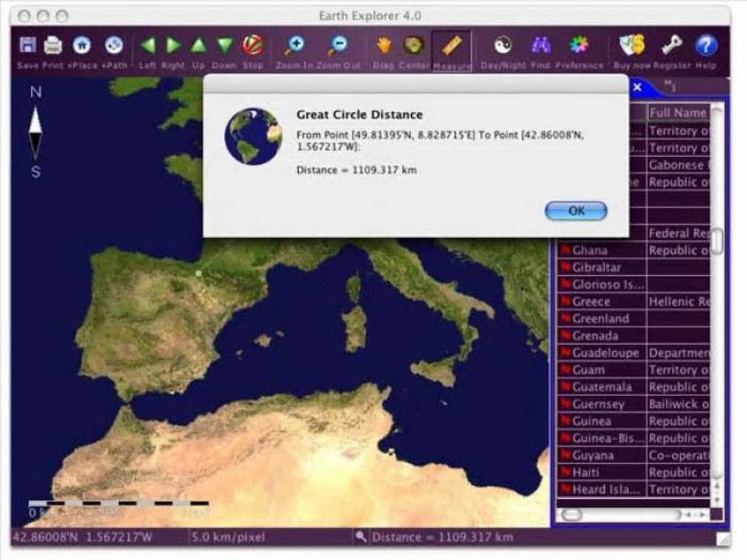The width and height of the screenshot is (747, 560).
Task: Pan map using Down arrow
Action: coord(225,45)
